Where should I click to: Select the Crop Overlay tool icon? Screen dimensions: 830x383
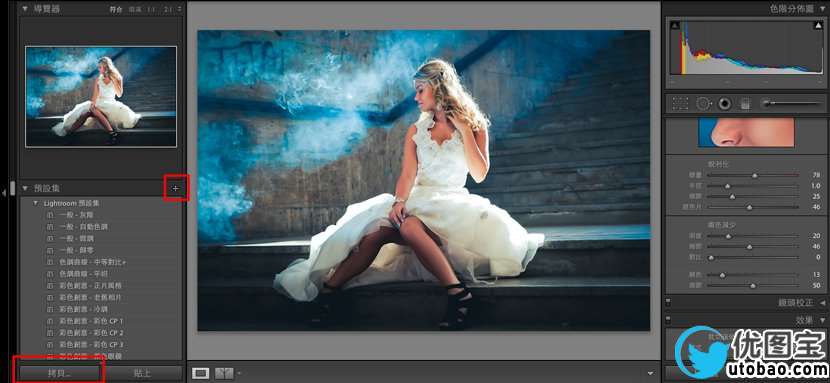coord(680,104)
